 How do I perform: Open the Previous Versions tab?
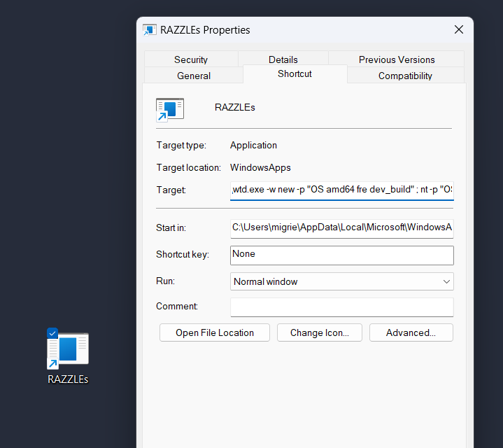pyautogui.click(x=397, y=59)
